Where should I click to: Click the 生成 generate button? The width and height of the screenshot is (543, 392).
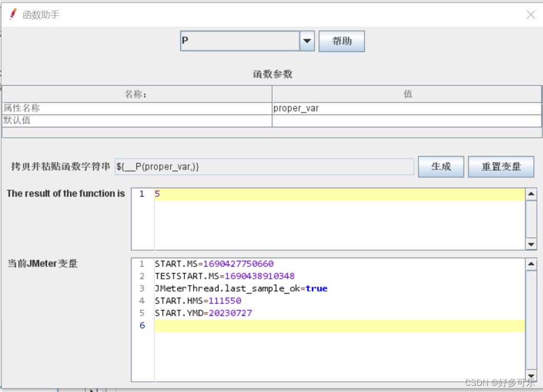441,167
